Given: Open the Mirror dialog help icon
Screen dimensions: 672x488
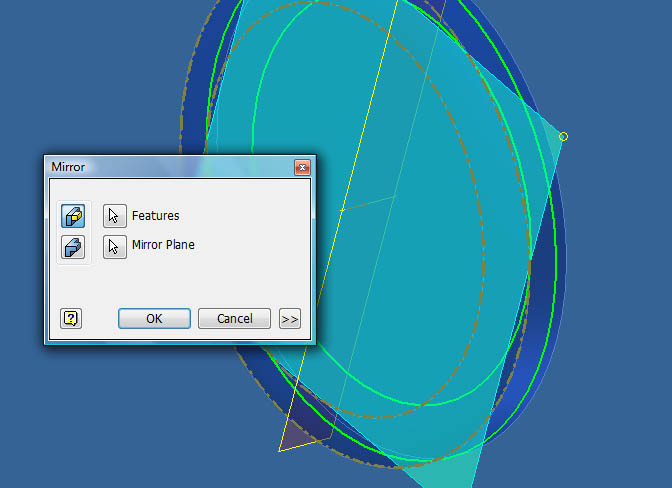Looking at the screenshot, I should [x=71, y=318].
